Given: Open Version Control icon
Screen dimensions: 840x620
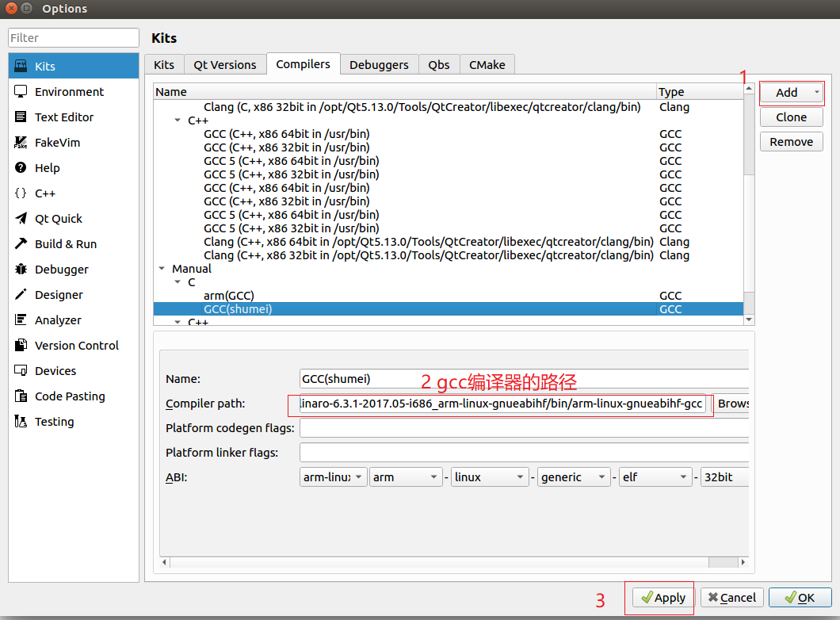Looking at the screenshot, I should 21,346.
